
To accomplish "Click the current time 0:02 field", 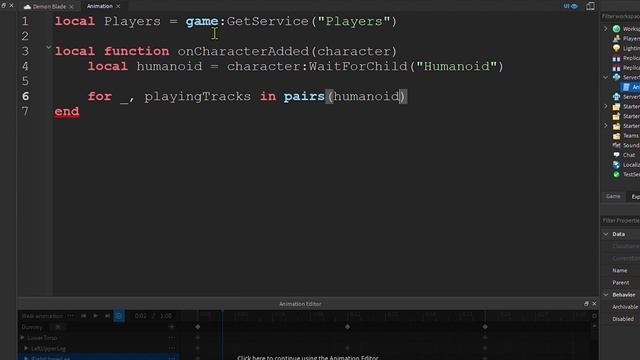I will pyautogui.click(x=140, y=316).
